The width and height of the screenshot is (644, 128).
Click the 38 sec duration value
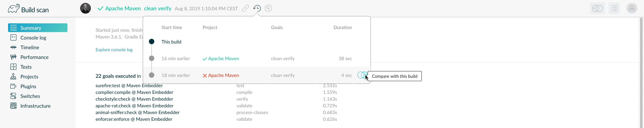coord(345,59)
